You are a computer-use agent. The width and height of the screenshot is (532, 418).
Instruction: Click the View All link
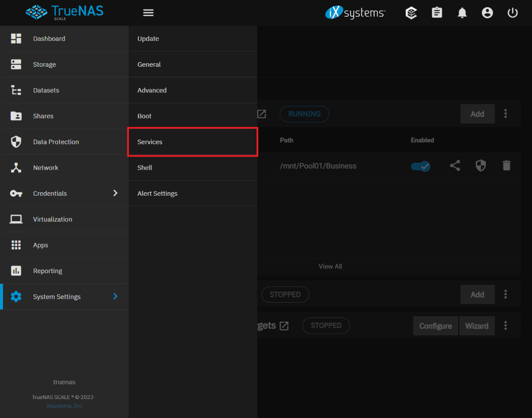pyautogui.click(x=330, y=266)
